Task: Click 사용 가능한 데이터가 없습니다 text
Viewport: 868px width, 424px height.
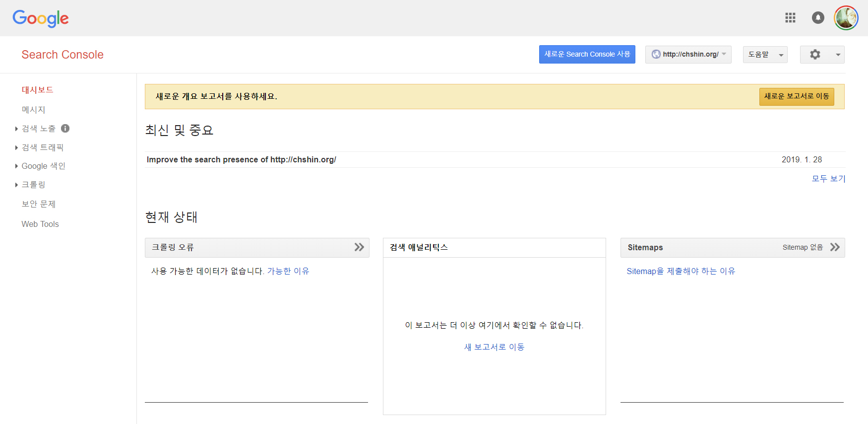Action: point(207,271)
